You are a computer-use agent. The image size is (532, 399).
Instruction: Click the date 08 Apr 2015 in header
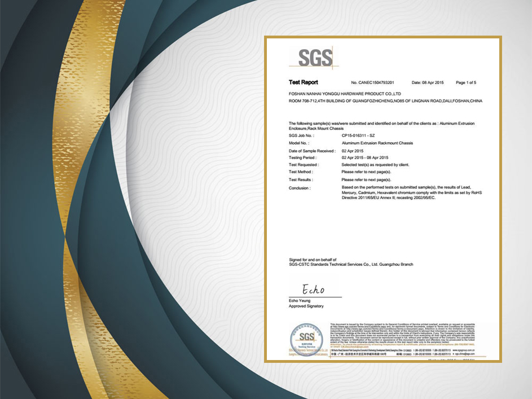[428, 83]
